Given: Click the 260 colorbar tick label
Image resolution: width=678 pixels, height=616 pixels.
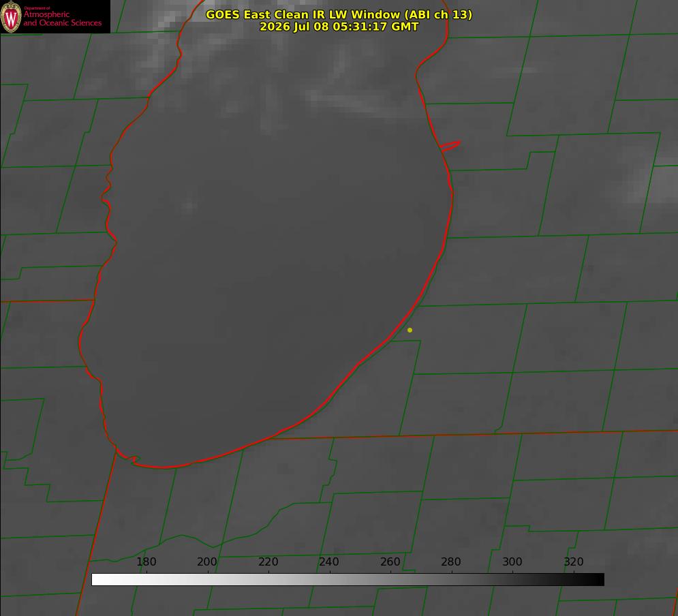Looking at the screenshot, I should point(390,561).
